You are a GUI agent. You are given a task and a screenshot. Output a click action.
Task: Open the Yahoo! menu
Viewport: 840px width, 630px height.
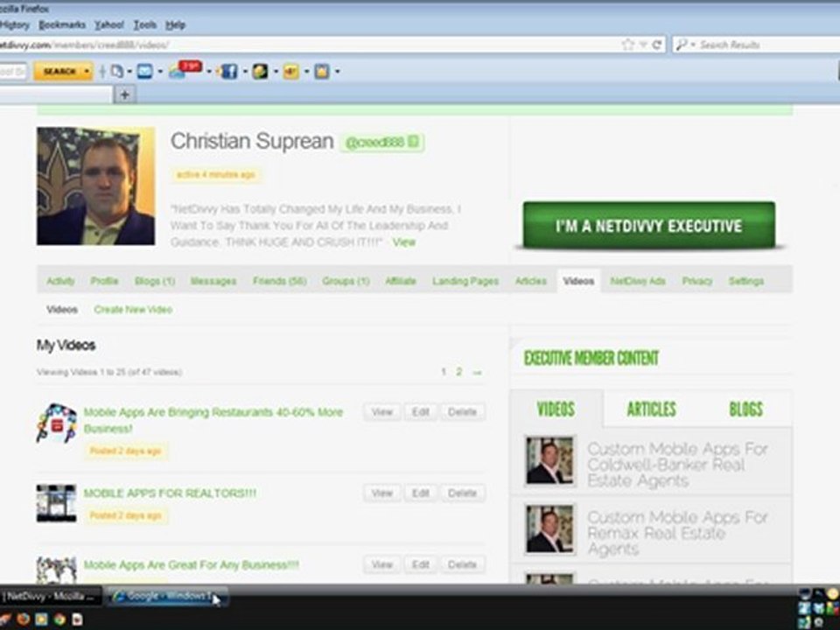point(108,24)
